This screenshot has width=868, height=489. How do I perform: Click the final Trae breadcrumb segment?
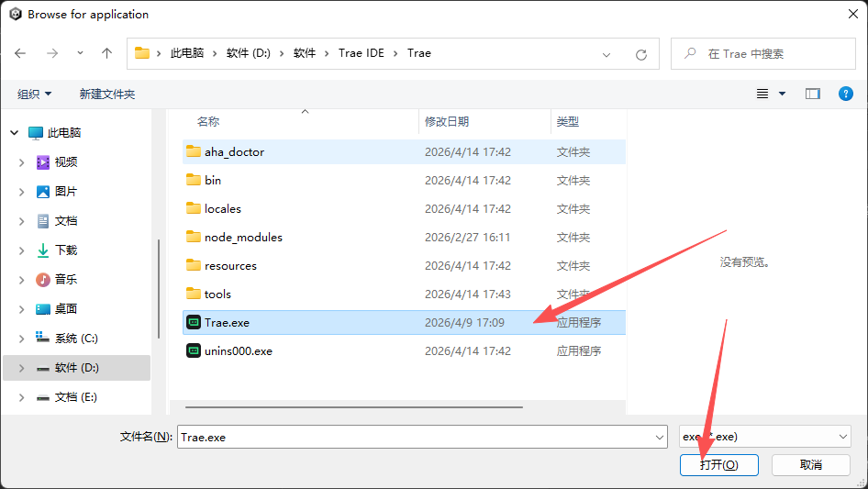[419, 53]
